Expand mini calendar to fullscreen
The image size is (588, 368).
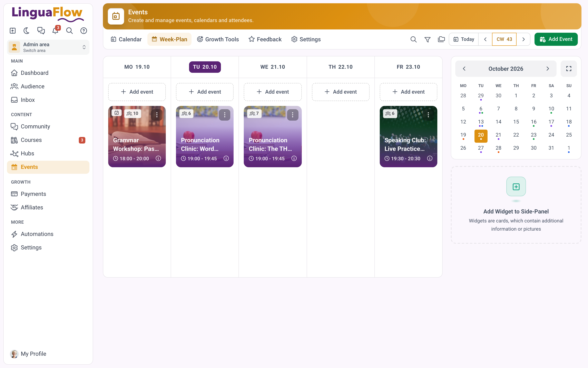click(569, 69)
